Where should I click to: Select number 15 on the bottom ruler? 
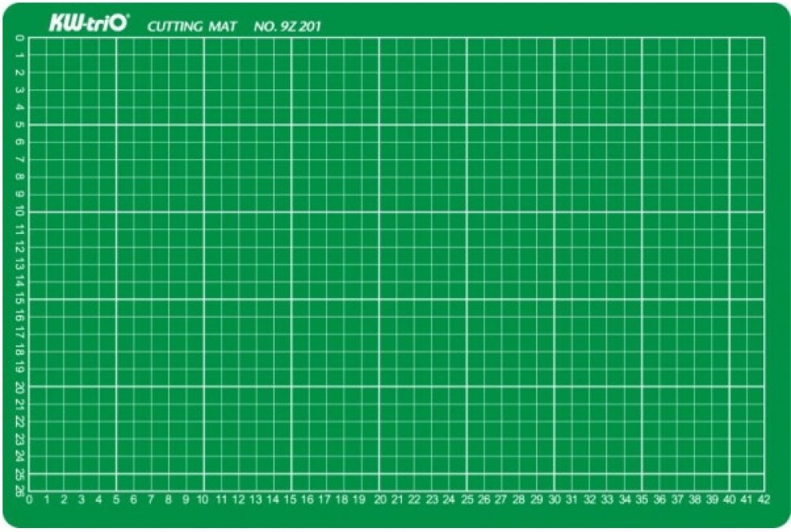[290, 500]
